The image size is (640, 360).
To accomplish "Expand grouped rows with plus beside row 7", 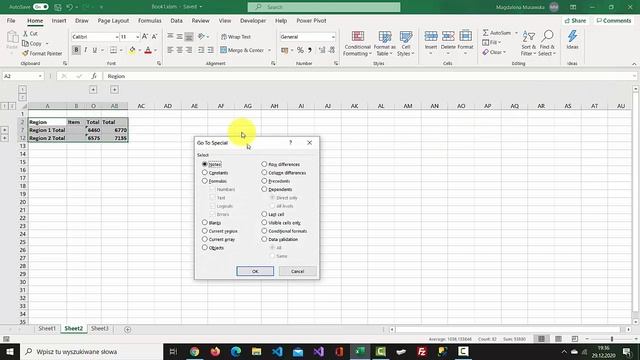I will 4,130.
